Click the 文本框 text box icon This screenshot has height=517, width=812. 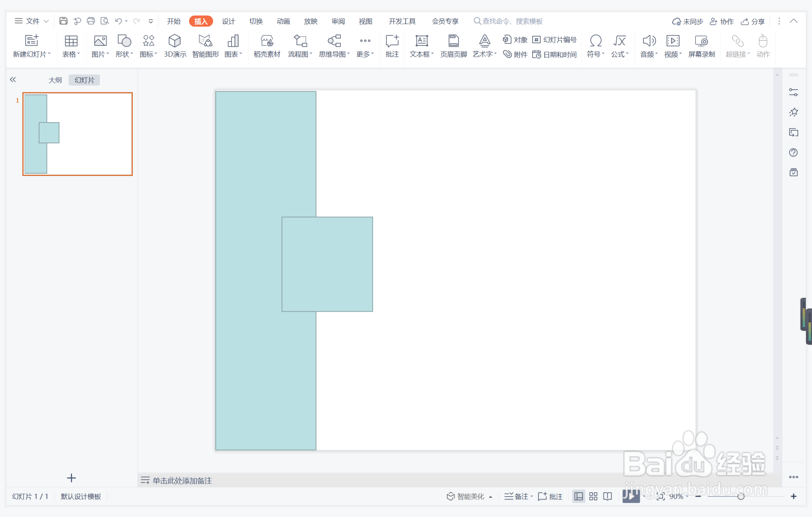(x=421, y=41)
